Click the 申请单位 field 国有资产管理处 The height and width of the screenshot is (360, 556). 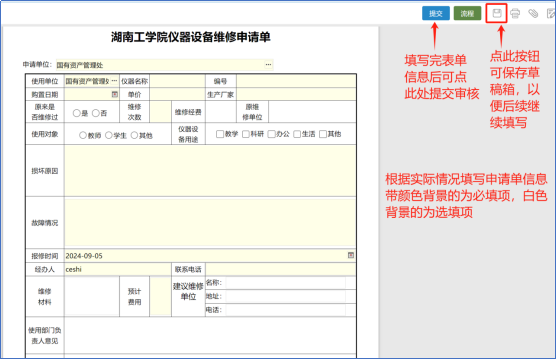tap(165, 65)
